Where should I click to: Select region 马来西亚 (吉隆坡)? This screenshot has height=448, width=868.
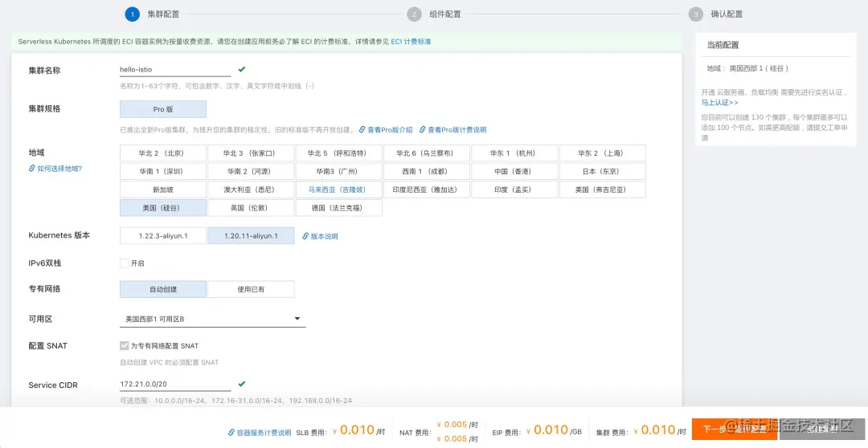(339, 189)
